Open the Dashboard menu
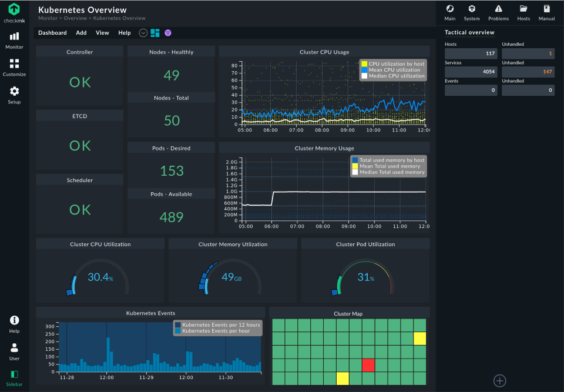 [52, 33]
